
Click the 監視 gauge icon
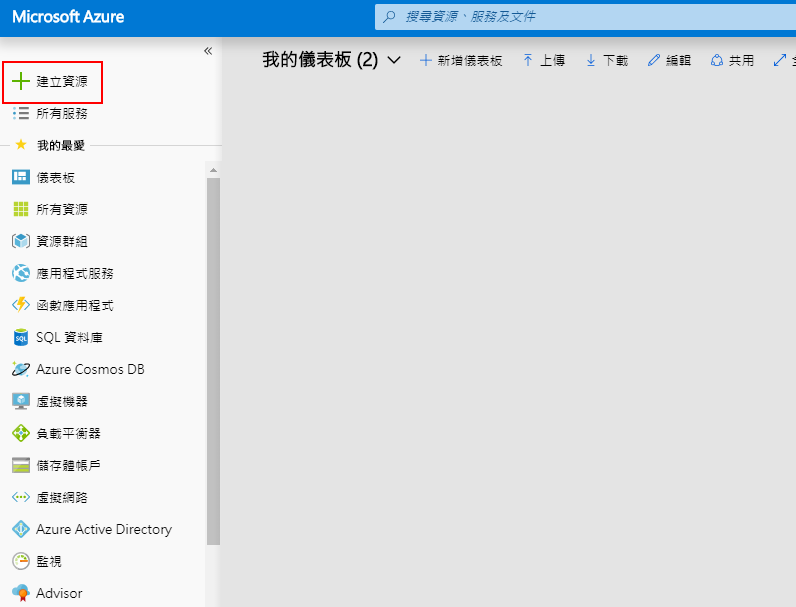click(x=21, y=561)
